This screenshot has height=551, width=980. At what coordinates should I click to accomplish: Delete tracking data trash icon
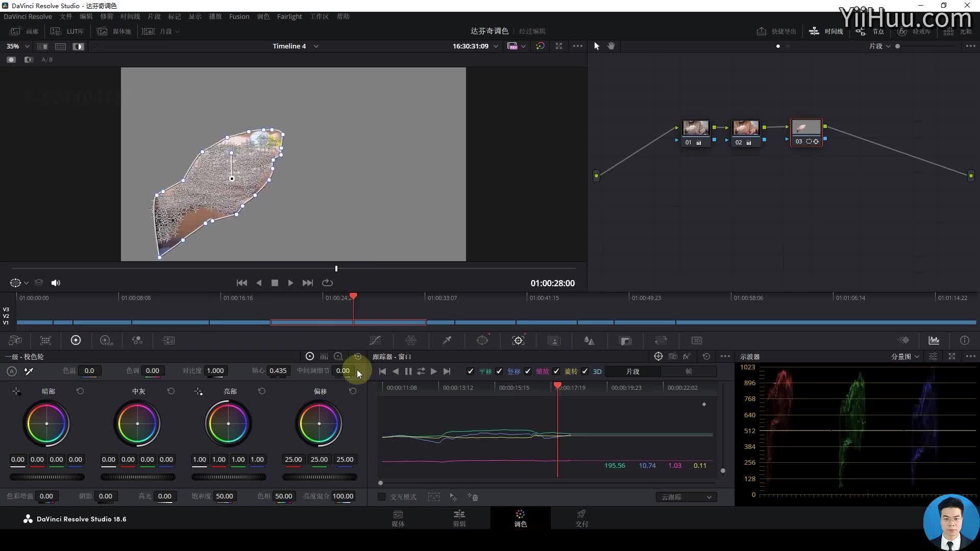(x=473, y=497)
